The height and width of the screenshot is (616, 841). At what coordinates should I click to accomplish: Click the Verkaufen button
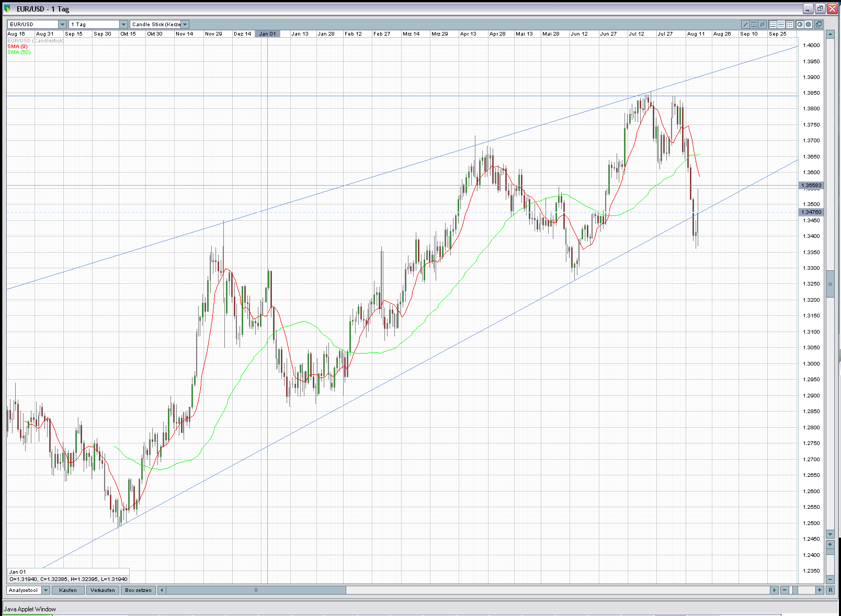pyautogui.click(x=103, y=590)
